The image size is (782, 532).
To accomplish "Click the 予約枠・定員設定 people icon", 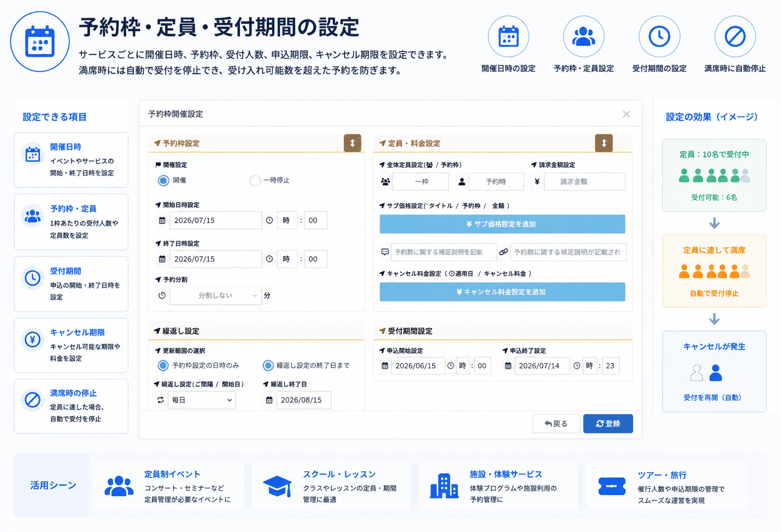I will point(583,36).
